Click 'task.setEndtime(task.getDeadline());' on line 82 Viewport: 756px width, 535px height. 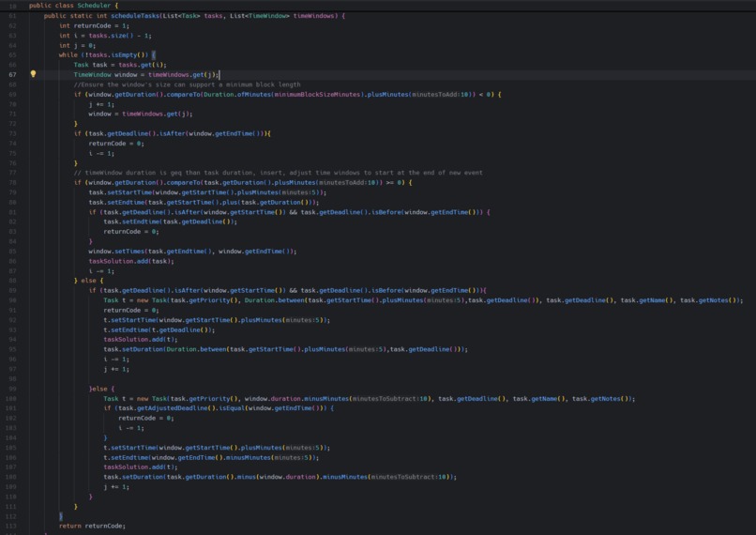(x=170, y=222)
